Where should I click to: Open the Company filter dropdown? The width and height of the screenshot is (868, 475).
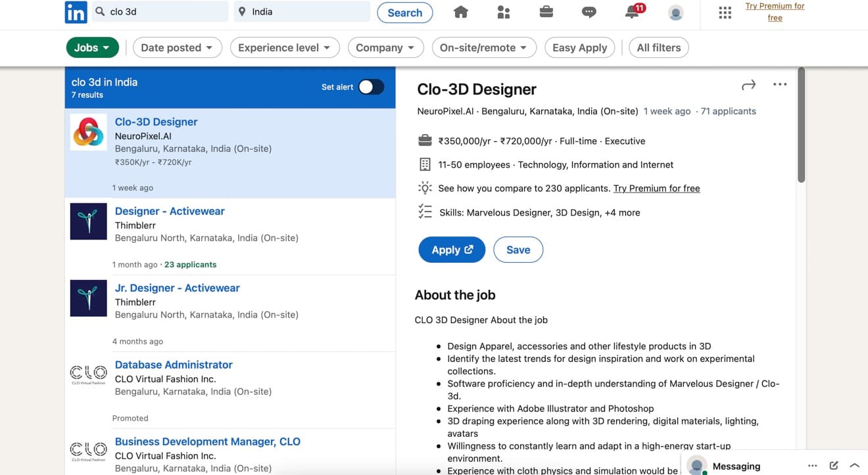coord(385,47)
